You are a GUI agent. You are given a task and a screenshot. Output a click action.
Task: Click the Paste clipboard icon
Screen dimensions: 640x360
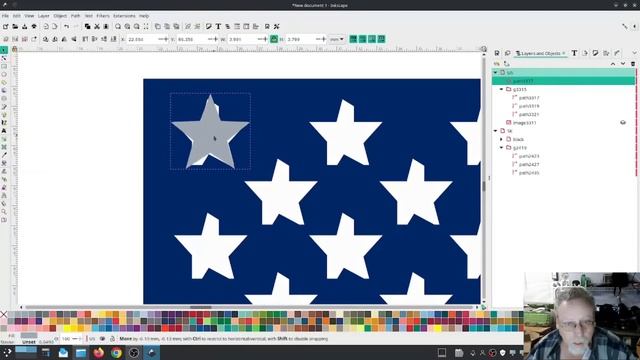pos(106,27)
